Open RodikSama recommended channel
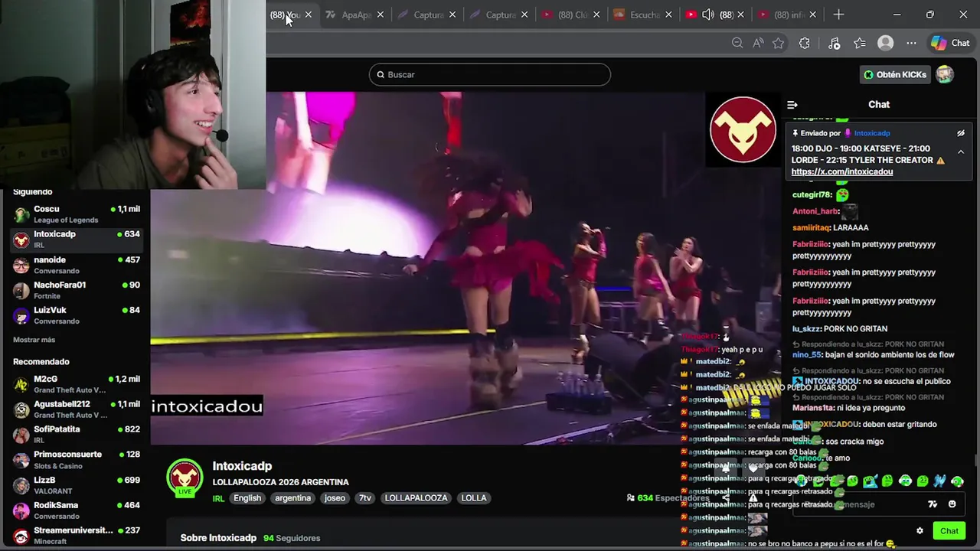980x551 pixels. click(x=75, y=510)
